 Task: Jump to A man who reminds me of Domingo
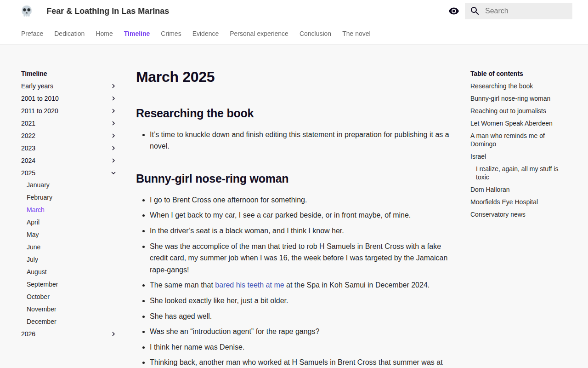(x=508, y=140)
